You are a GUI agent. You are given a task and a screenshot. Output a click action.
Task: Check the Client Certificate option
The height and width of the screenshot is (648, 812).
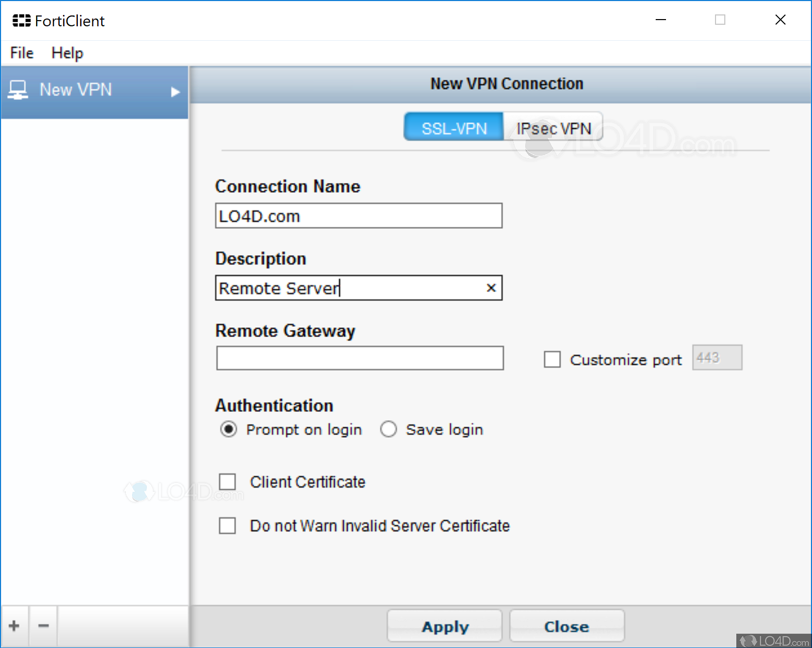pyautogui.click(x=228, y=482)
